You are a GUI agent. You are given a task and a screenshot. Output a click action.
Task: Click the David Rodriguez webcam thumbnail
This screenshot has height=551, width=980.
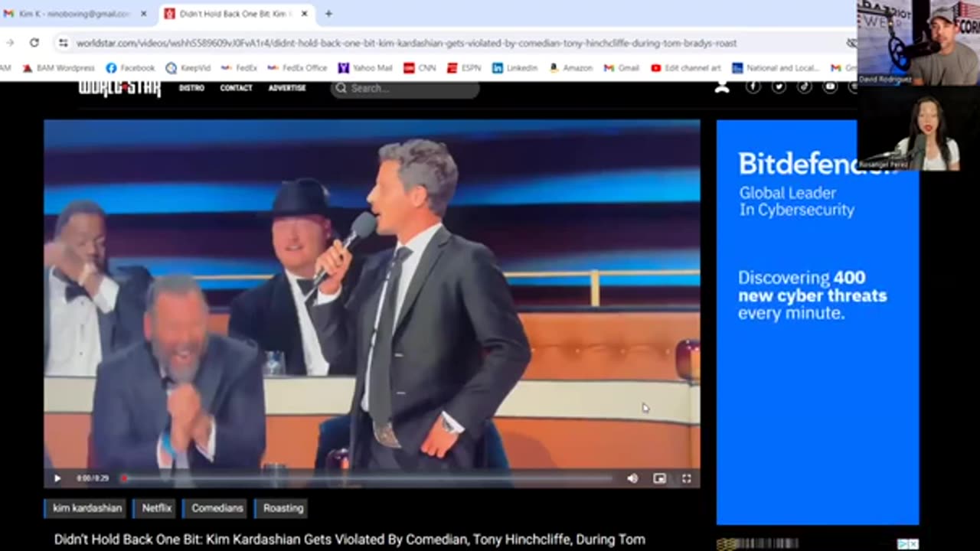[x=919, y=43]
